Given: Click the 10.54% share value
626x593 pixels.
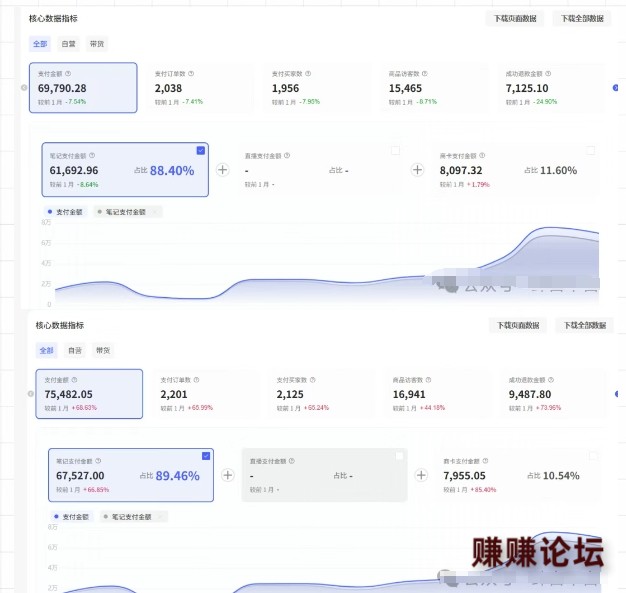Looking at the screenshot, I should 561,476.
